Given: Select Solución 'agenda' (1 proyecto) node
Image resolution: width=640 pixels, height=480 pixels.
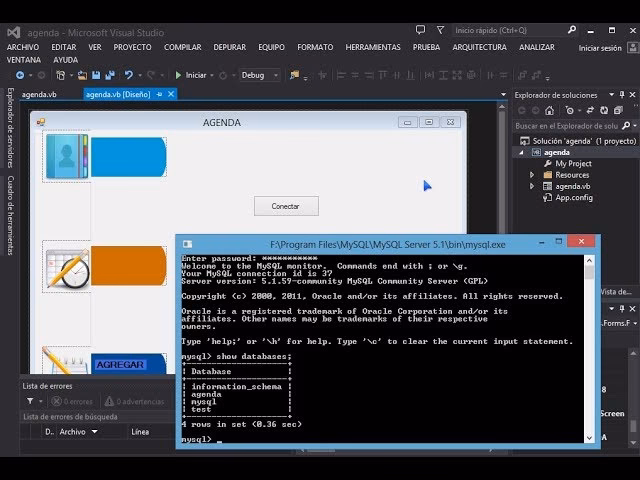Looking at the screenshot, I should pyautogui.click(x=584, y=141).
